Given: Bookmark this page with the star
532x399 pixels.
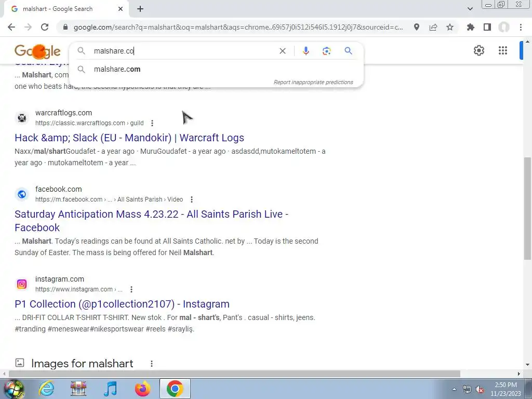Looking at the screenshot, I should click(x=450, y=27).
